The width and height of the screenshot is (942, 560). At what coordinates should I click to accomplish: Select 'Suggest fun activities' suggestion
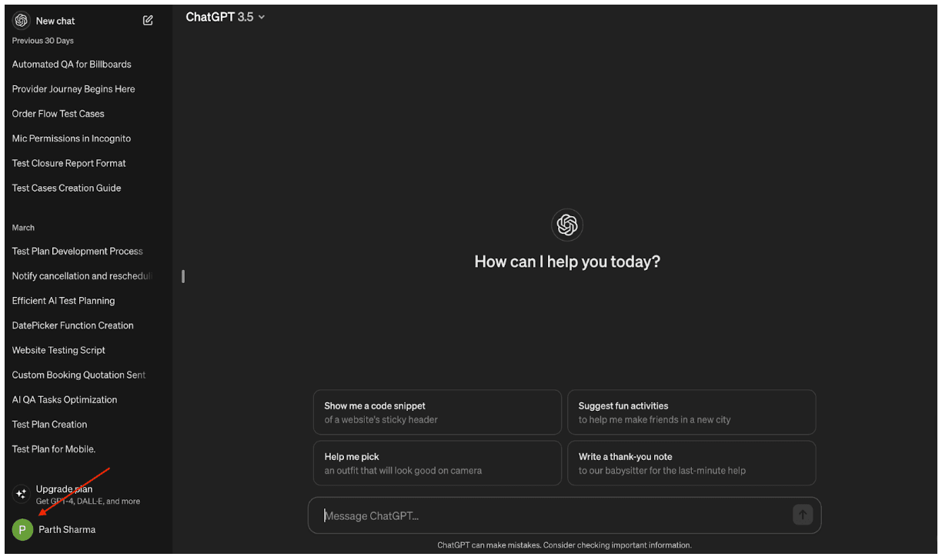(x=691, y=412)
